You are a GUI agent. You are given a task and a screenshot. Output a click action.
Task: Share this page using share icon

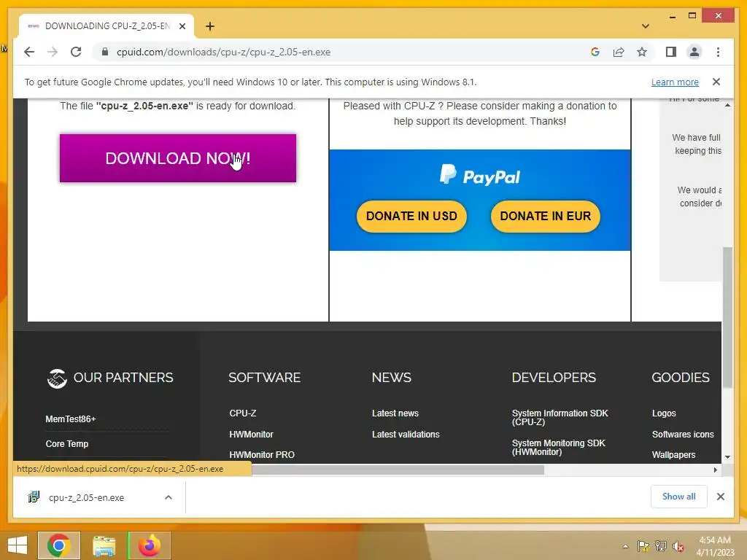pos(619,52)
